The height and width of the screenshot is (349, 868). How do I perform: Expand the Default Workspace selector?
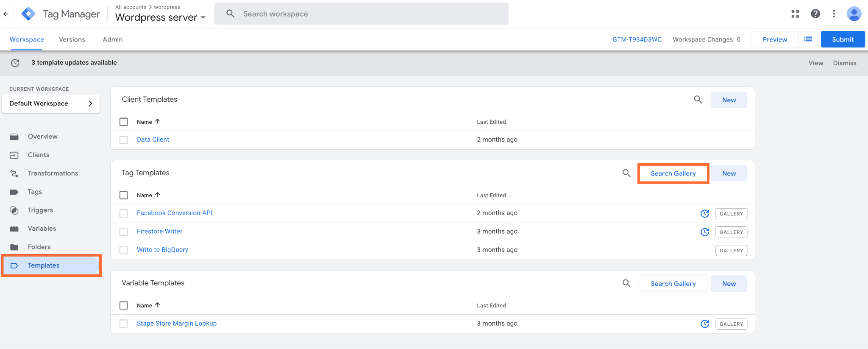point(51,103)
